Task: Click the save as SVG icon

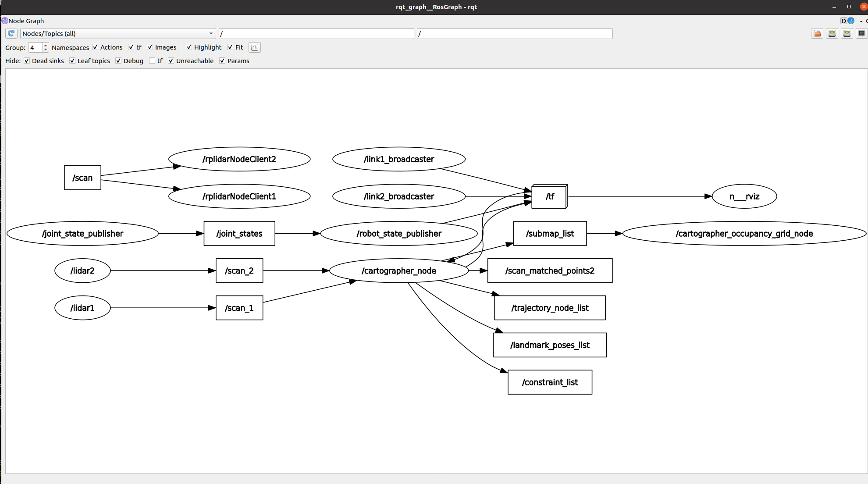Action: 847,33
